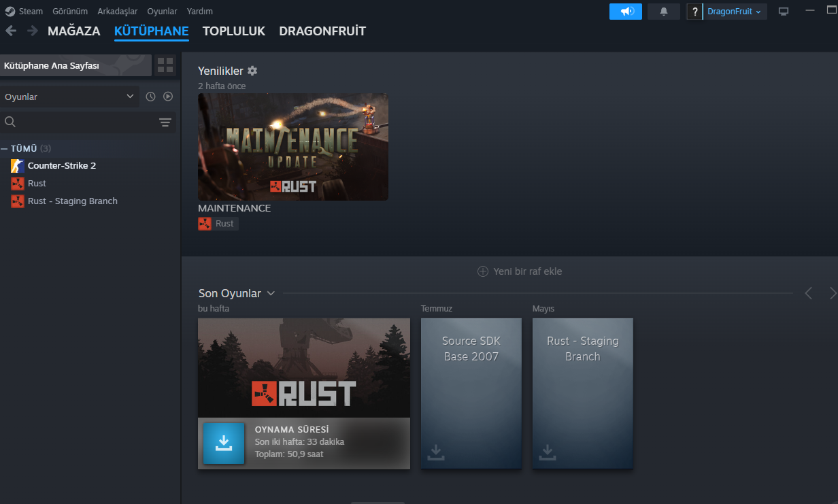Open notifications bell
838x504 pixels.
point(664,12)
